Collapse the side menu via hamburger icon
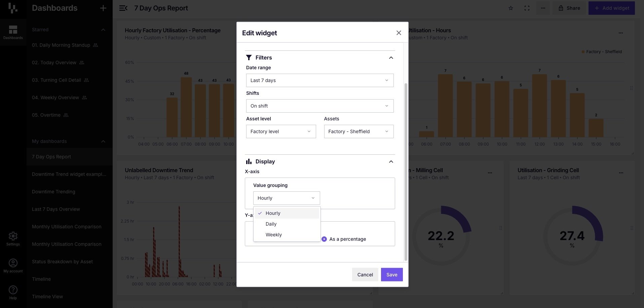644x308 pixels. point(123,8)
